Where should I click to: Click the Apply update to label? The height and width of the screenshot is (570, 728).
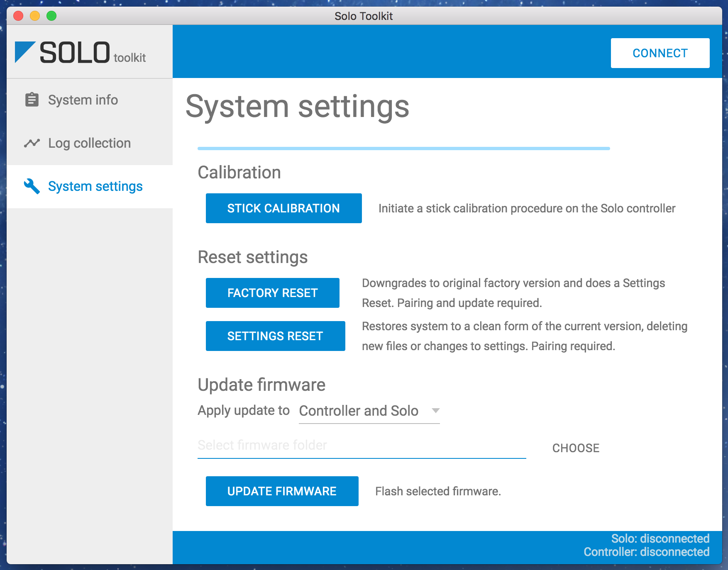click(244, 410)
